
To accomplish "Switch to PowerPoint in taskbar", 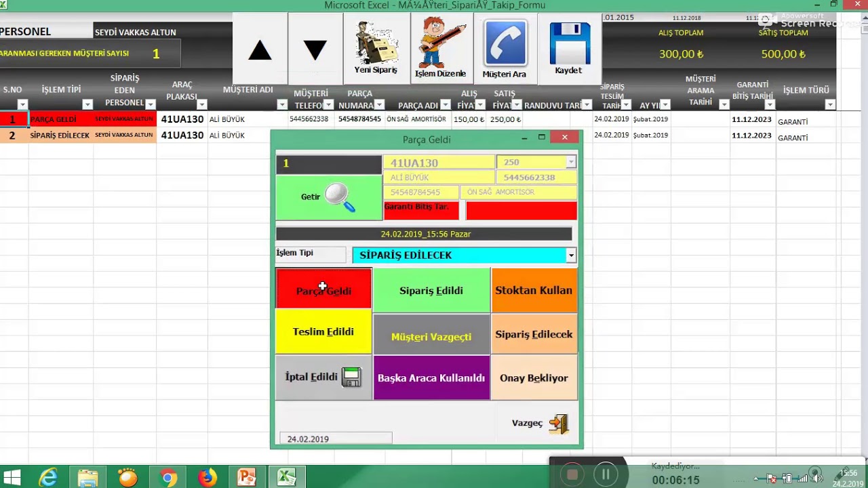I will tap(246, 478).
